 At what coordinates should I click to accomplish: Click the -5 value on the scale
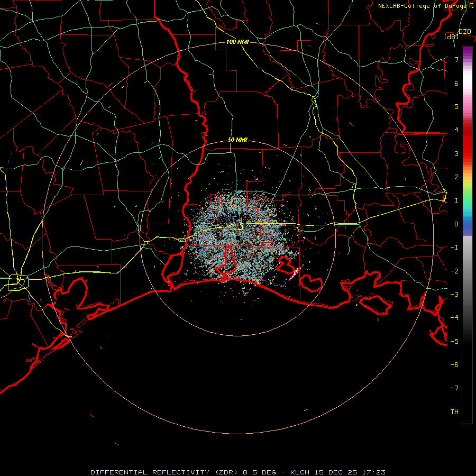[x=454, y=341]
